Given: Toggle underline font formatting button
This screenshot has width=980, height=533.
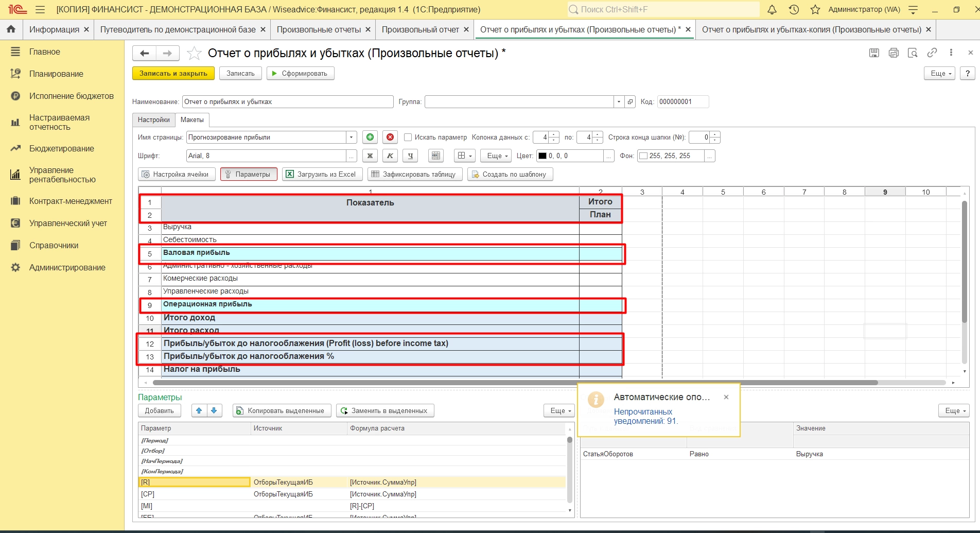Looking at the screenshot, I should pyautogui.click(x=410, y=156).
